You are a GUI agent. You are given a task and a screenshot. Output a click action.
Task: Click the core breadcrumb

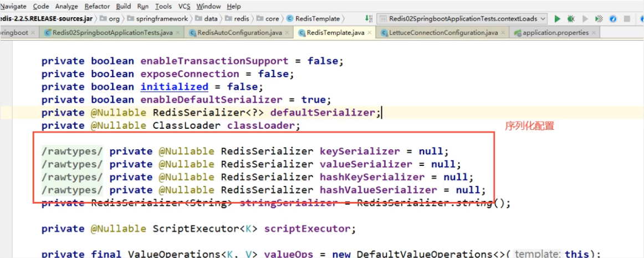click(272, 18)
